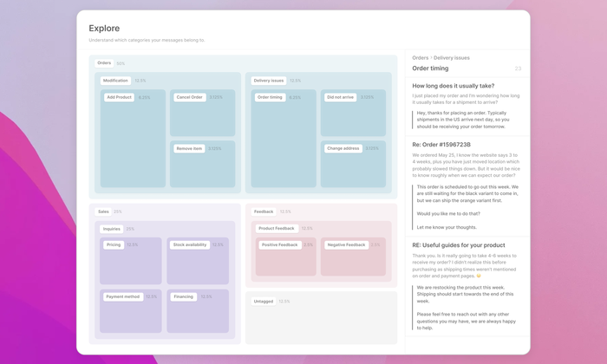This screenshot has width=607, height=364.
Task: Click the 3.125% value beside Cancel Order
Action: [x=216, y=97]
